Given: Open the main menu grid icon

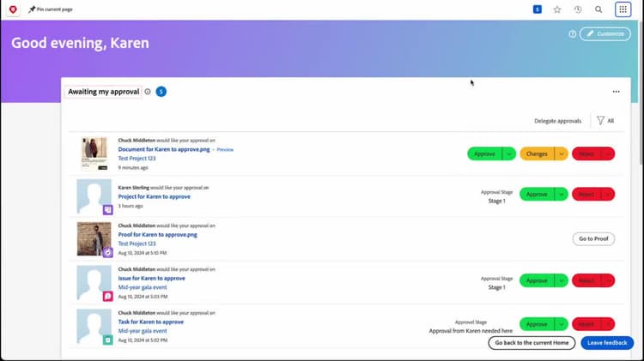Looking at the screenshot, I should pyautogui.click(x=623, y=9).
